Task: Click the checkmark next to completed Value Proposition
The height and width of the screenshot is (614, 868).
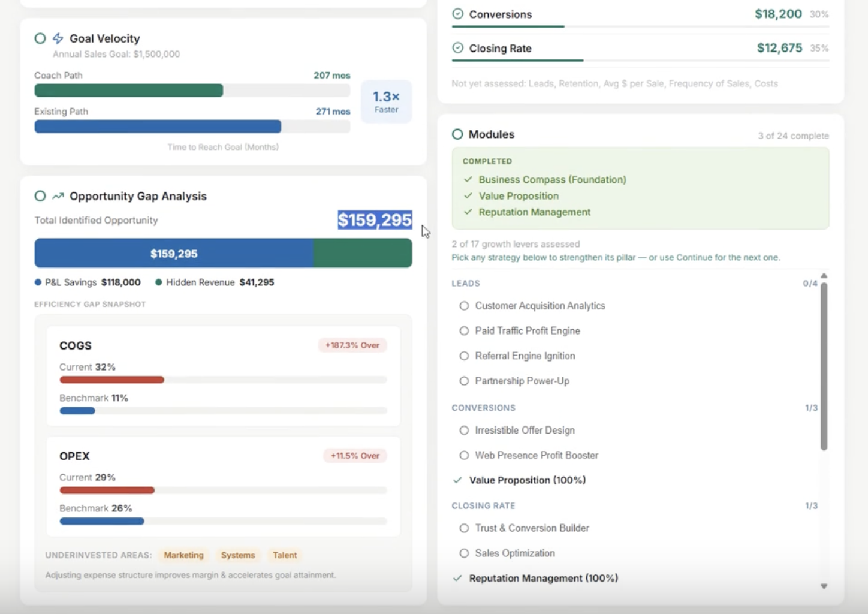Action: 468,195
